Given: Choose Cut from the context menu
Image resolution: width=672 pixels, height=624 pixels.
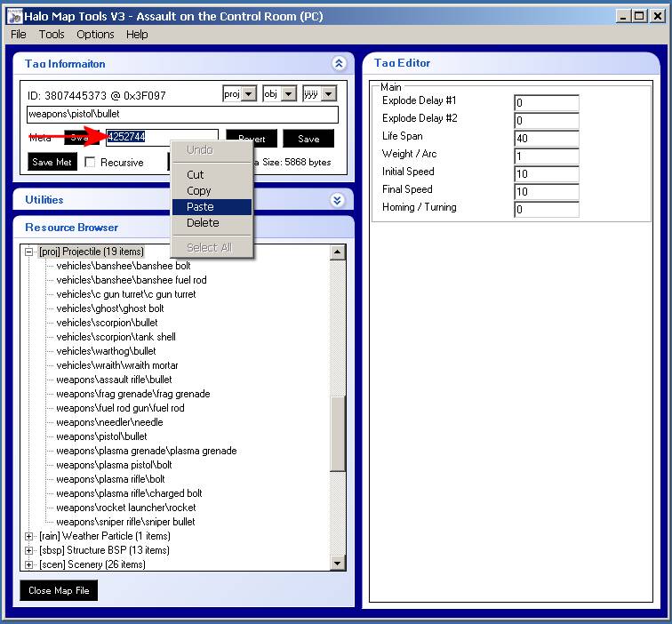Looking at the screenshot, I should coord(212,175).
